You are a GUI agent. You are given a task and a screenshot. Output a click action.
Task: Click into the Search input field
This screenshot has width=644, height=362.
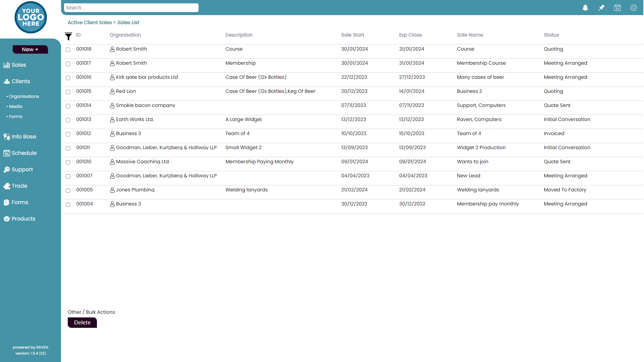tap(131, 8)
